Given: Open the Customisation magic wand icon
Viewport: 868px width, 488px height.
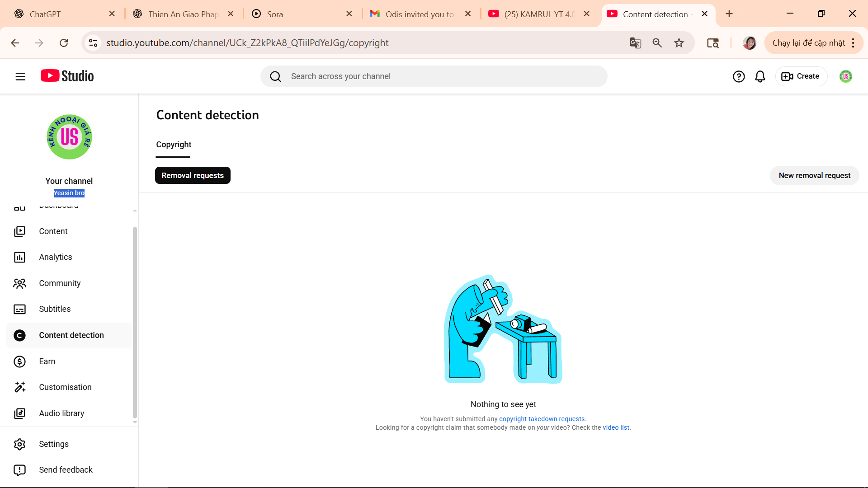Looking at the screenshot, I should pos(19,387).
